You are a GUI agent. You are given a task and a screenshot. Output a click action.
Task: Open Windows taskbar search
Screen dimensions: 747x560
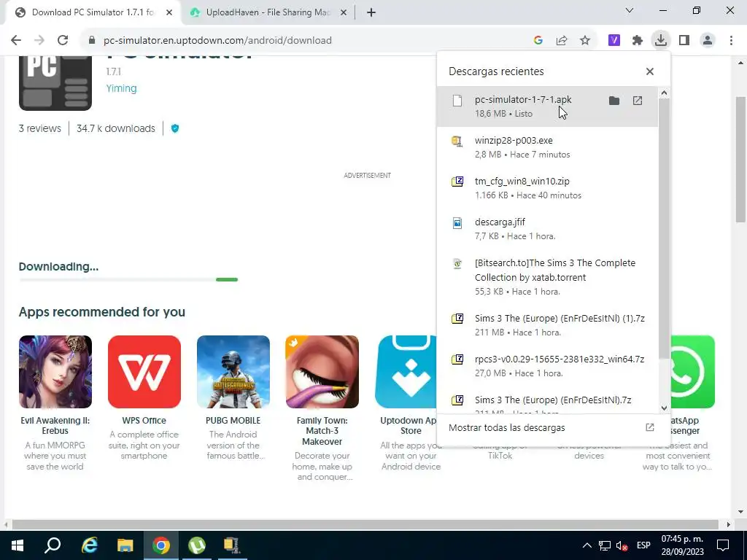click(x=53, y=545)
